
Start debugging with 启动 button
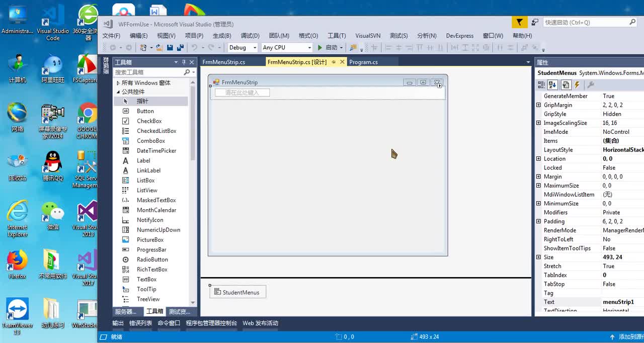click(x=327, y=47)
